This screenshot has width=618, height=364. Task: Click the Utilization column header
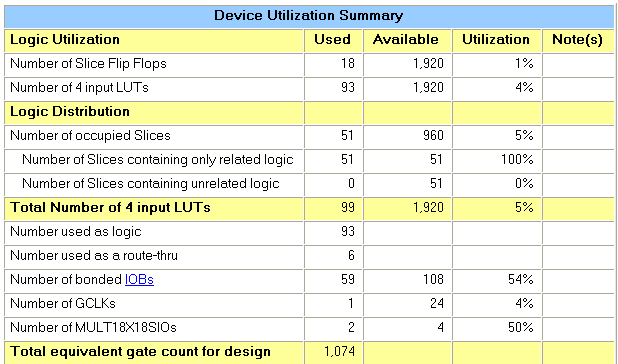pos(496,40)
